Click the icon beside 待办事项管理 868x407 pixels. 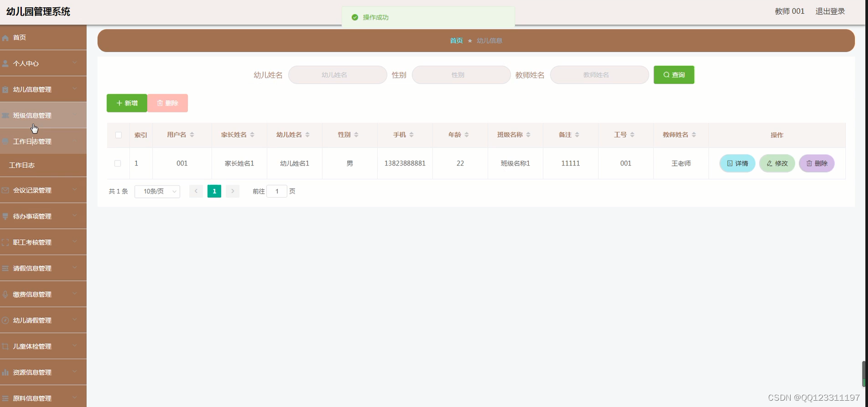coord(5,217)
